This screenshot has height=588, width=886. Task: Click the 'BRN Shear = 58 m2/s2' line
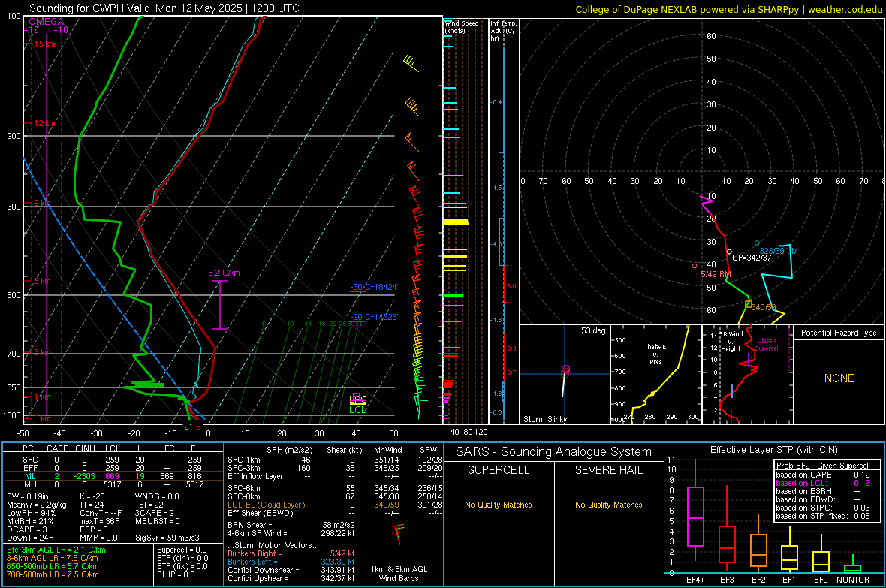(x=291, y=525)
